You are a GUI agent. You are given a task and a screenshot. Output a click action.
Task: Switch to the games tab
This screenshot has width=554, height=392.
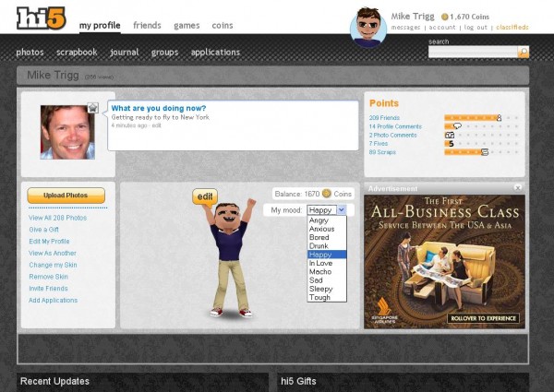[x=186, y=26]
